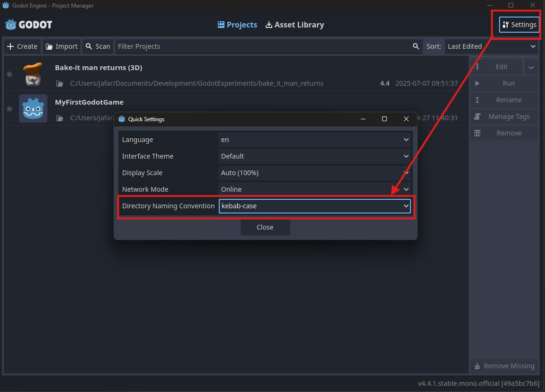
Task: Click the Edit button in sidebar
Action: [497, 67]
